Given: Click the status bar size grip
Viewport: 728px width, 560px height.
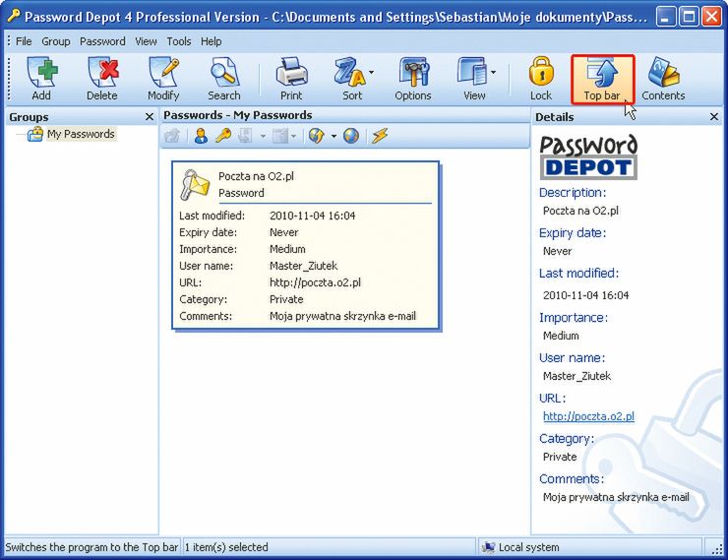Looking at the screenshot, I should [717, 549].
